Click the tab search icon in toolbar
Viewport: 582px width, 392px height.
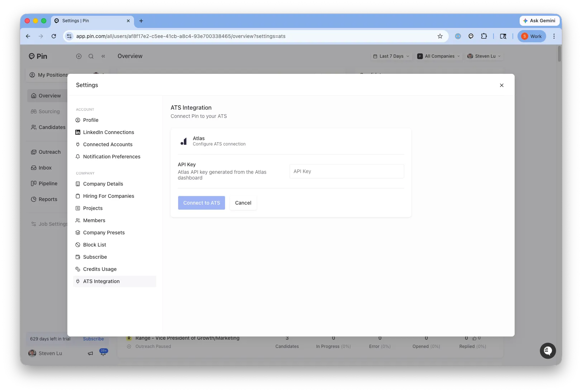point(503,36)
